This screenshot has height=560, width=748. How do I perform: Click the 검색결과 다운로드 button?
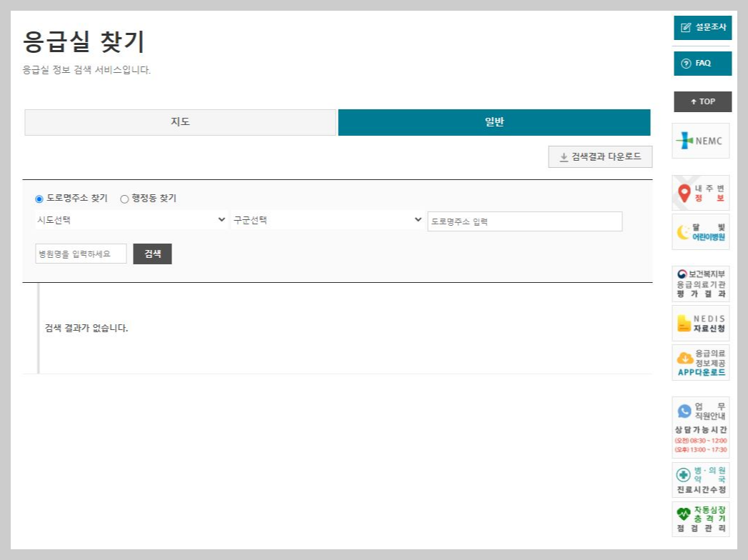pyautogui.click(x=600, y=156)
